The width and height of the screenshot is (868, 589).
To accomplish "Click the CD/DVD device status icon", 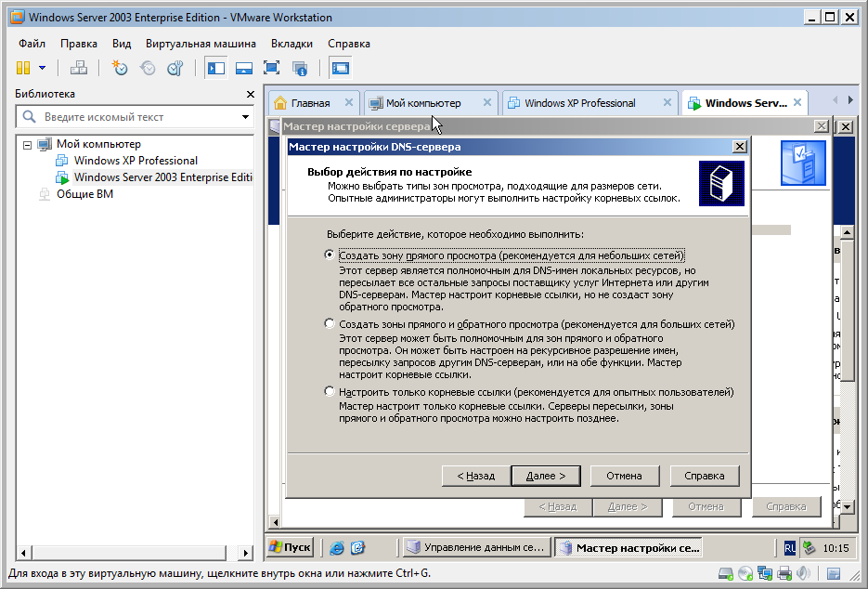I will point(745,573).
